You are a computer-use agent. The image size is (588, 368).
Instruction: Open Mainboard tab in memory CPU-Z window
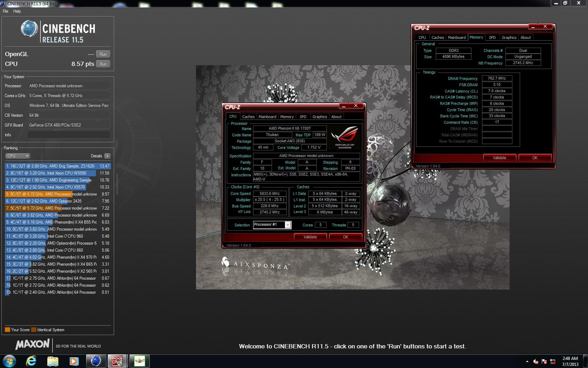coord(457,38)
